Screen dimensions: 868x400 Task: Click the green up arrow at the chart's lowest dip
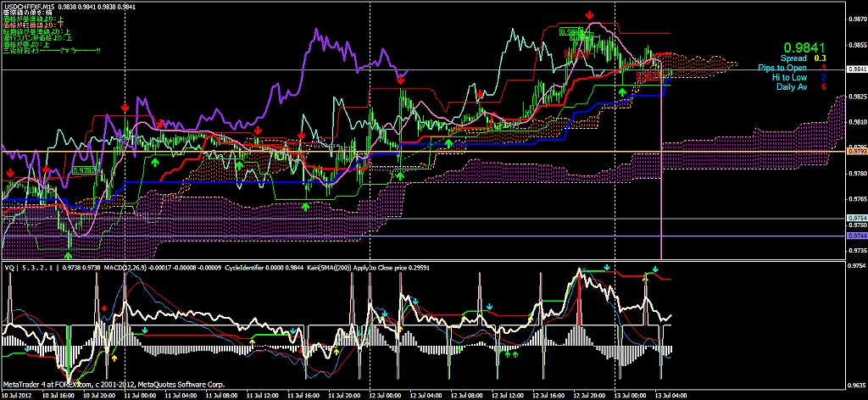pyautogui.click(x=69, y=253)
